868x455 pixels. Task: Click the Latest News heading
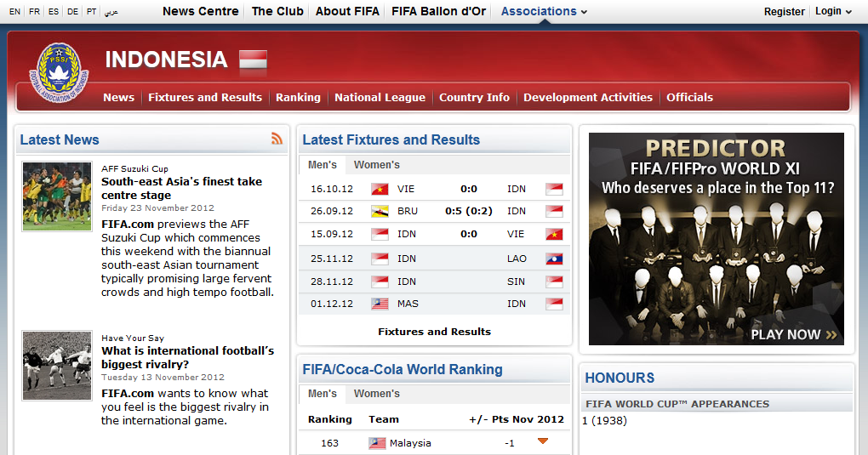(60, 139)
